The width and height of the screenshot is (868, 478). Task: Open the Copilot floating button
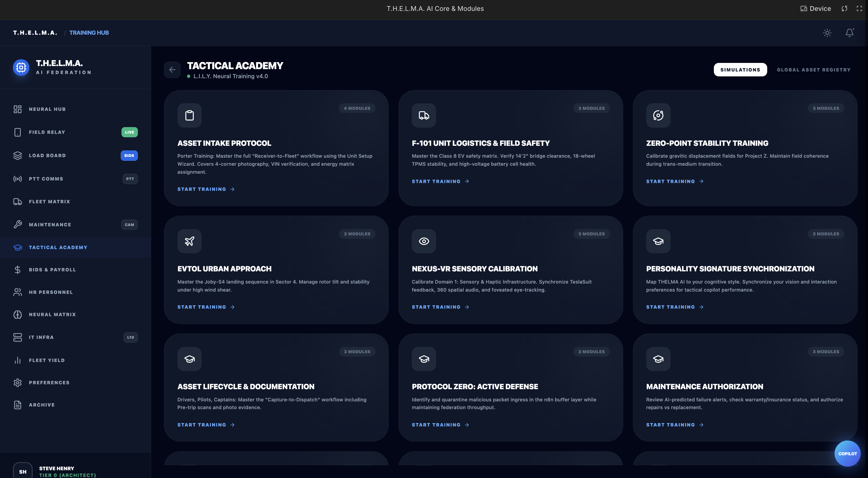(847, 453)
